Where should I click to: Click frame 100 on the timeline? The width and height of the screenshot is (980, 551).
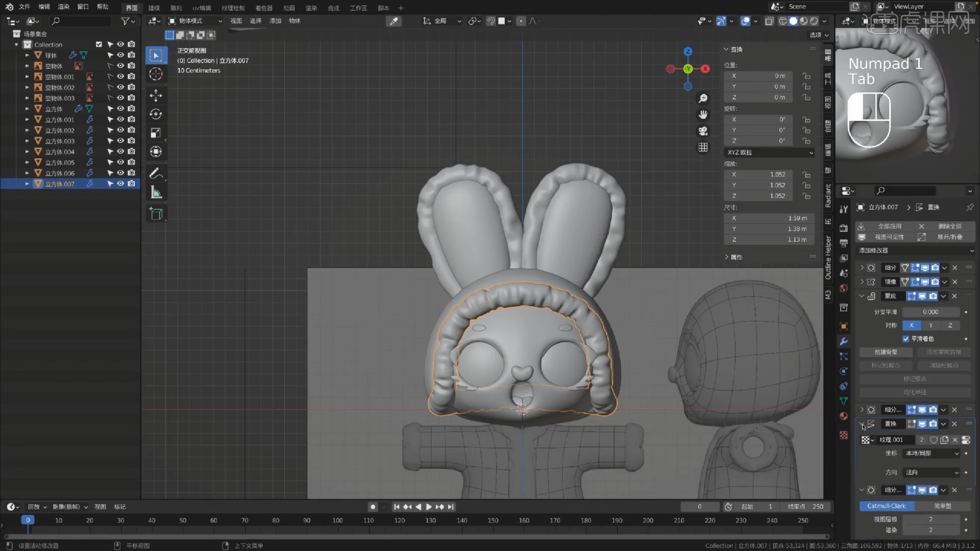337,520
